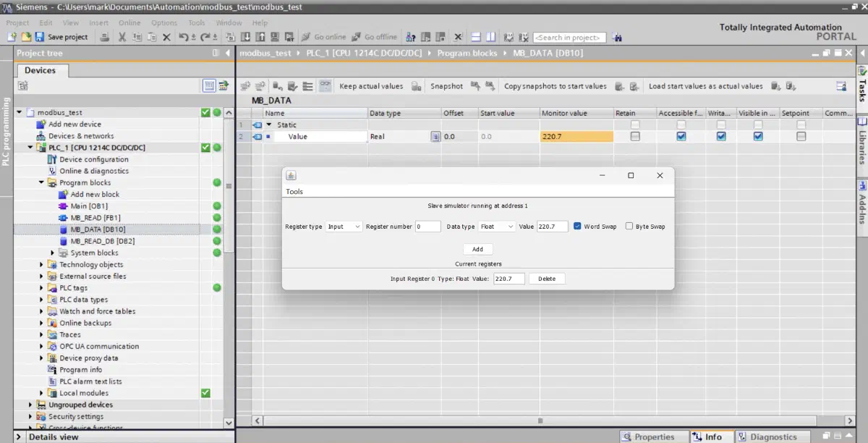The height and width of the screenshot is (443, 868).
Task: Click the Split editor horizontally icon
Action: [476, 37]
